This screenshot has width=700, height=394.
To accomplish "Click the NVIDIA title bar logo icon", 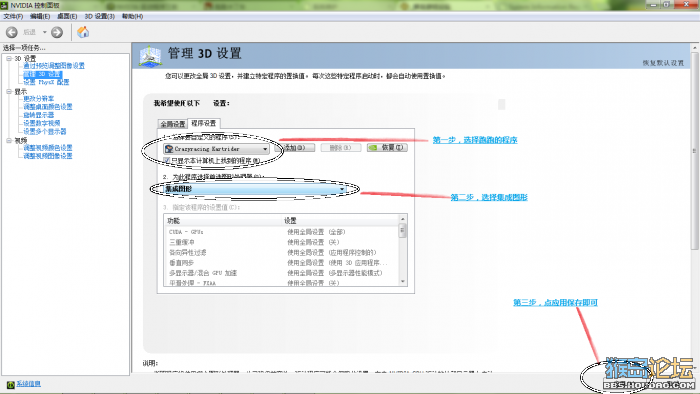I will [x=4, y=5].
